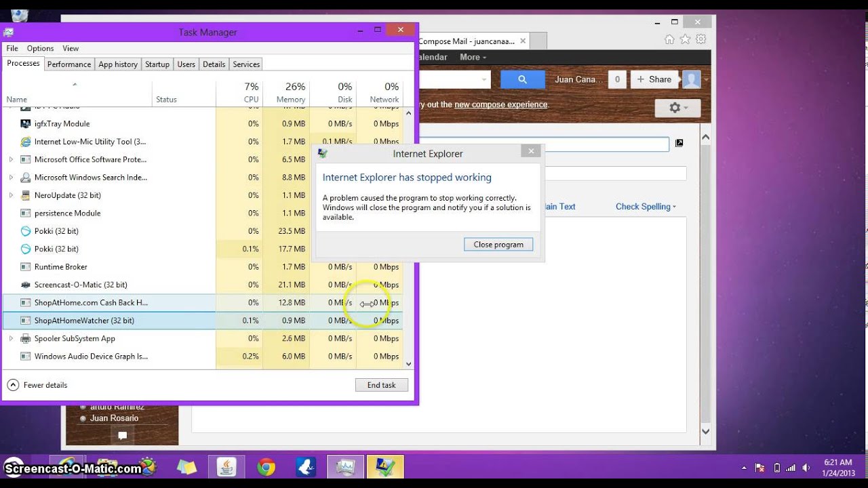
Task: Select the ShopAtHomeWatcher process icon
Action: pyautogui.click(x=25, y=321)
